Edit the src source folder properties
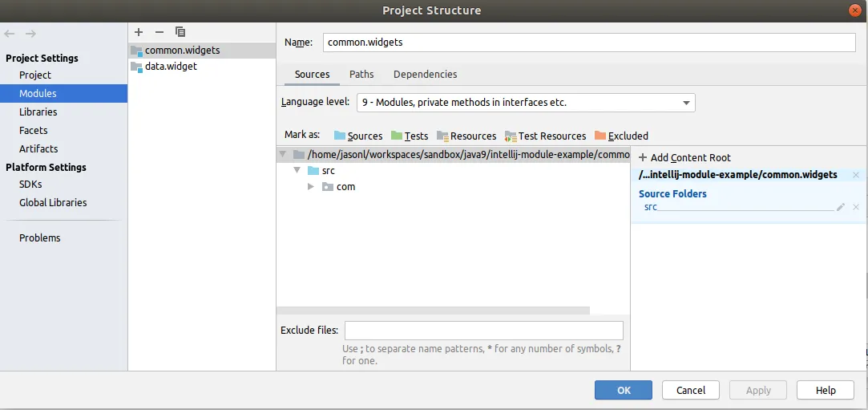Viewport: 868px width, 410px height. point(841,207)
